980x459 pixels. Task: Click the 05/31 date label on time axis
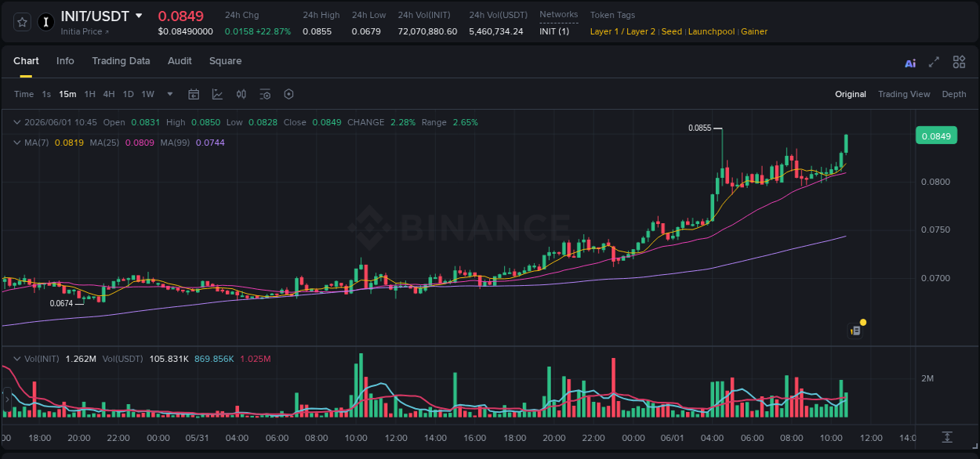(198, 438)
